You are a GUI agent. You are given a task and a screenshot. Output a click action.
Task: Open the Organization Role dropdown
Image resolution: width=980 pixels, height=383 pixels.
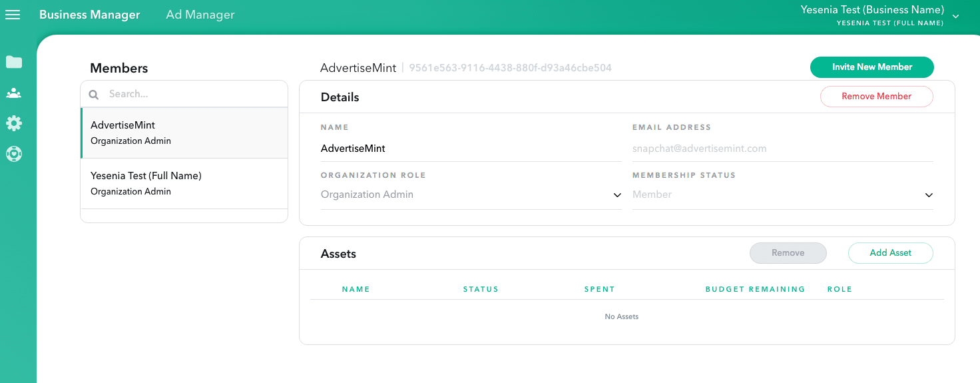[471, 194]
